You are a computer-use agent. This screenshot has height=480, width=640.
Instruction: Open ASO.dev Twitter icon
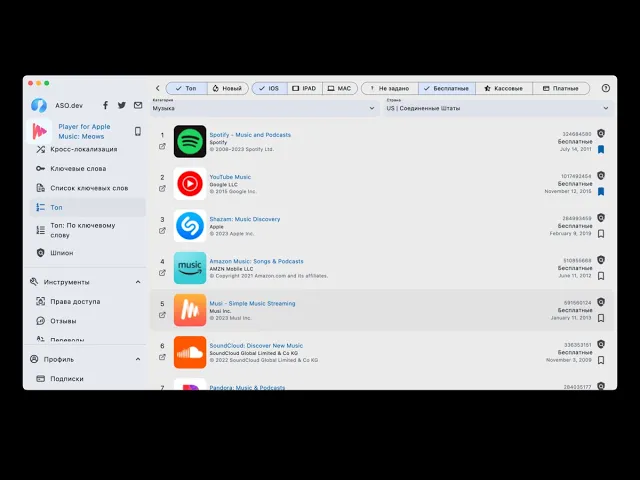pyautogui.click(x=122, y=105)
